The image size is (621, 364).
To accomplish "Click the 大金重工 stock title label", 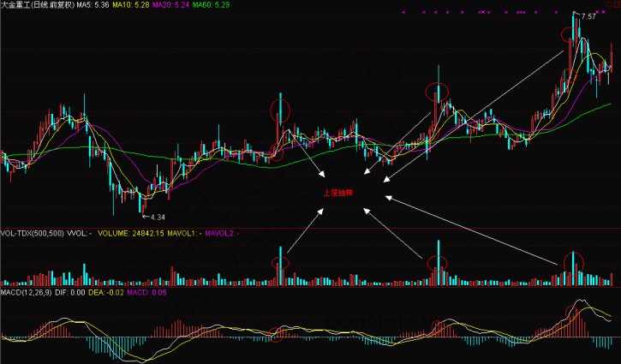I will (x=38, y=5).
